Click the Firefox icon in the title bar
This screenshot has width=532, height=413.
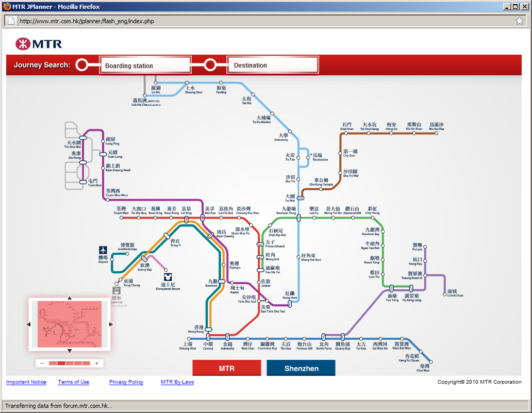tap(7, 7)
